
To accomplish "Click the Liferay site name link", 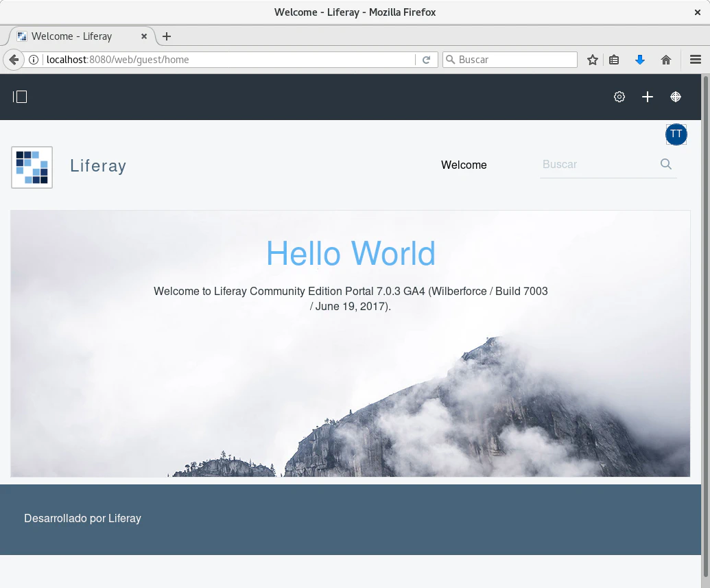I will (x=98, y=166).
